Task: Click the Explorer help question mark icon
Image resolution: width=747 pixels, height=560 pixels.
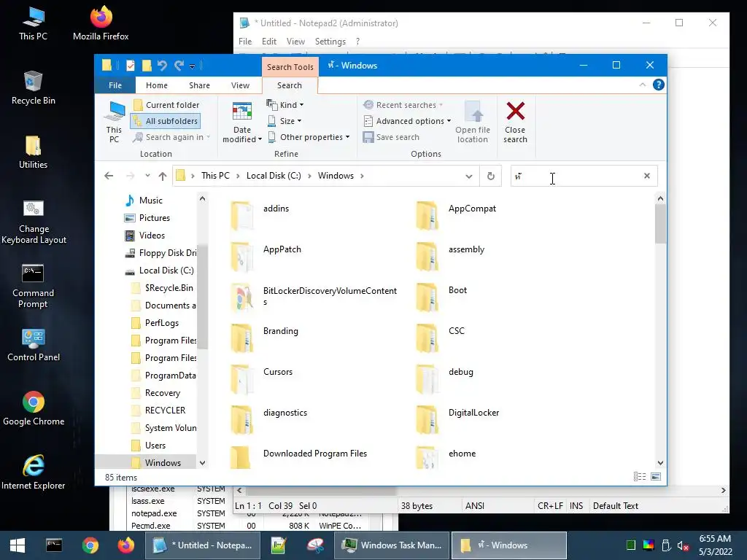Action: [x=659, y=85]
